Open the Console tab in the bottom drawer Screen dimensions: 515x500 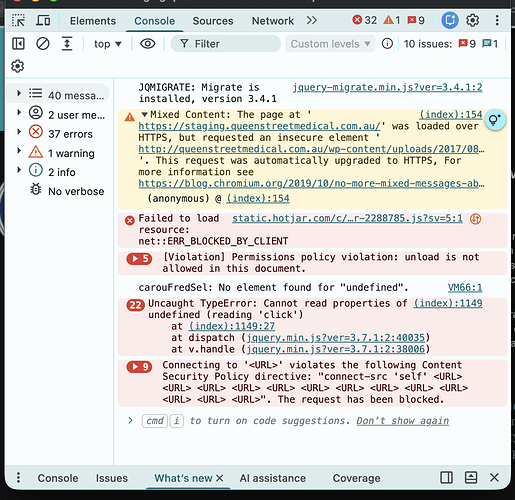point(58,478)
